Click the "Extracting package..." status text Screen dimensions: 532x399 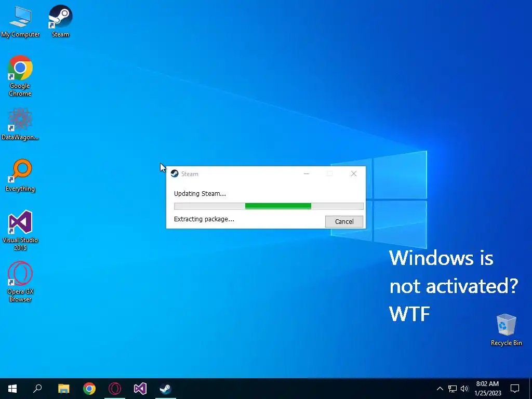204,219
